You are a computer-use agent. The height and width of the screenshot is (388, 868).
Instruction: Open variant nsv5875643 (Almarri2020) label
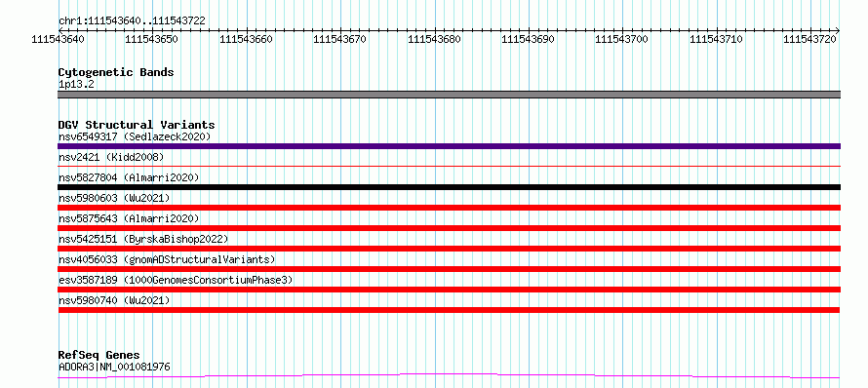pos(129,218)
